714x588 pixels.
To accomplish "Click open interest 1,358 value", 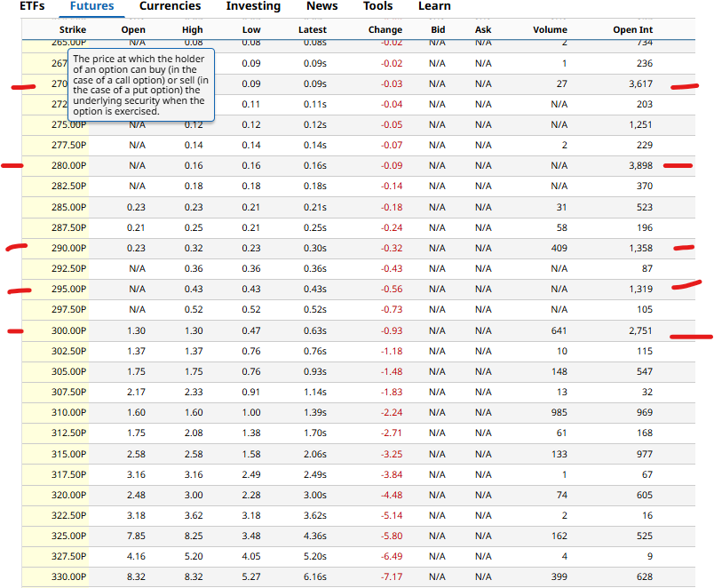I will (640, 248).
